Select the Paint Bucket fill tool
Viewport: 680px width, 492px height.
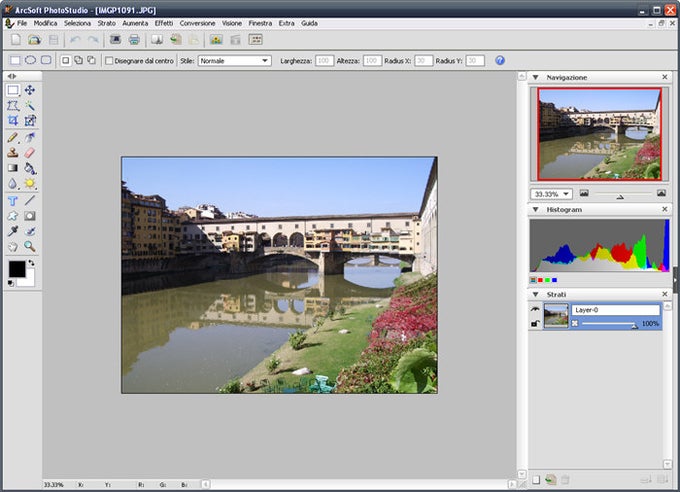pos(29,168)
